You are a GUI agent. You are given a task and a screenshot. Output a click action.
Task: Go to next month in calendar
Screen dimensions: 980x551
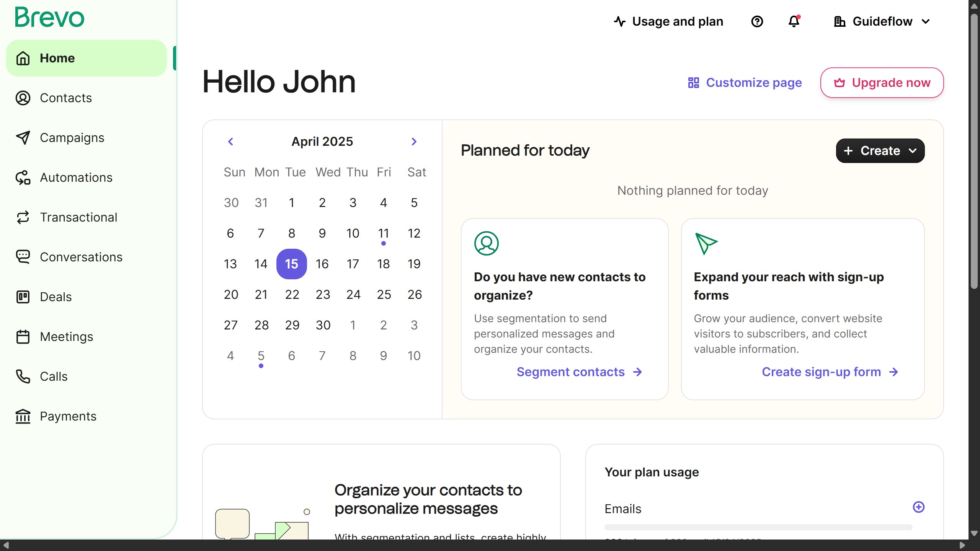coord(414,142)
